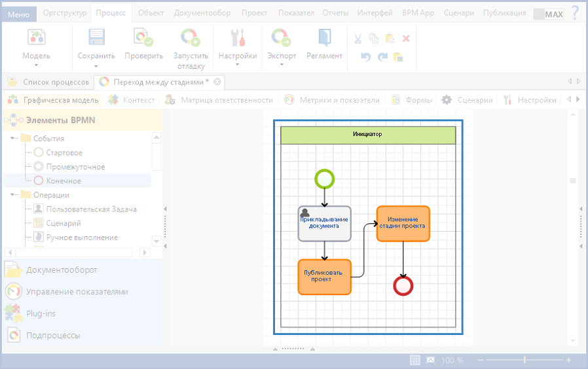Image resolution: width=588 pixels, height=369 pixels.
Task: Open the Графическая модель tab
Action: pyautogui.click(x=53, y=100)
